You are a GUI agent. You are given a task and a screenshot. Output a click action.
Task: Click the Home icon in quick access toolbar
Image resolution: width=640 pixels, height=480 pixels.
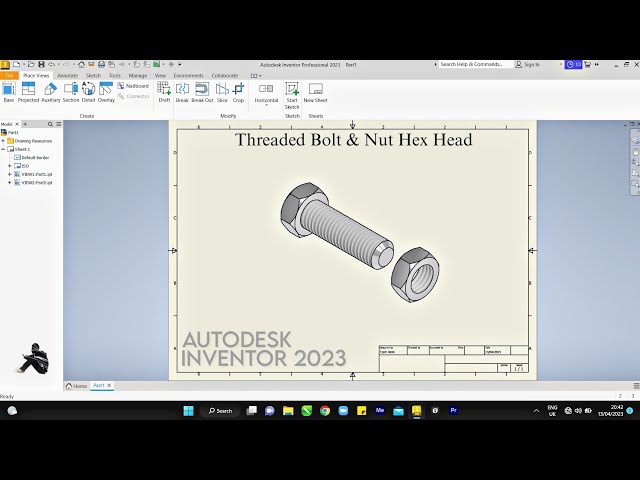coord(81,64)
